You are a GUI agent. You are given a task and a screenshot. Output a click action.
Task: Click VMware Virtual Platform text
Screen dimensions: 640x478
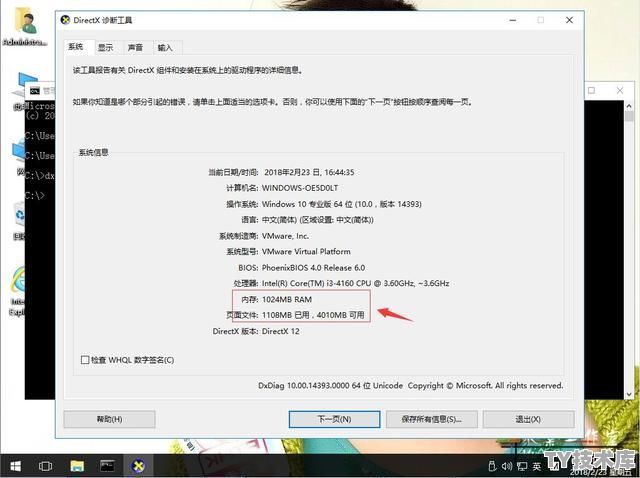(306, 252)
